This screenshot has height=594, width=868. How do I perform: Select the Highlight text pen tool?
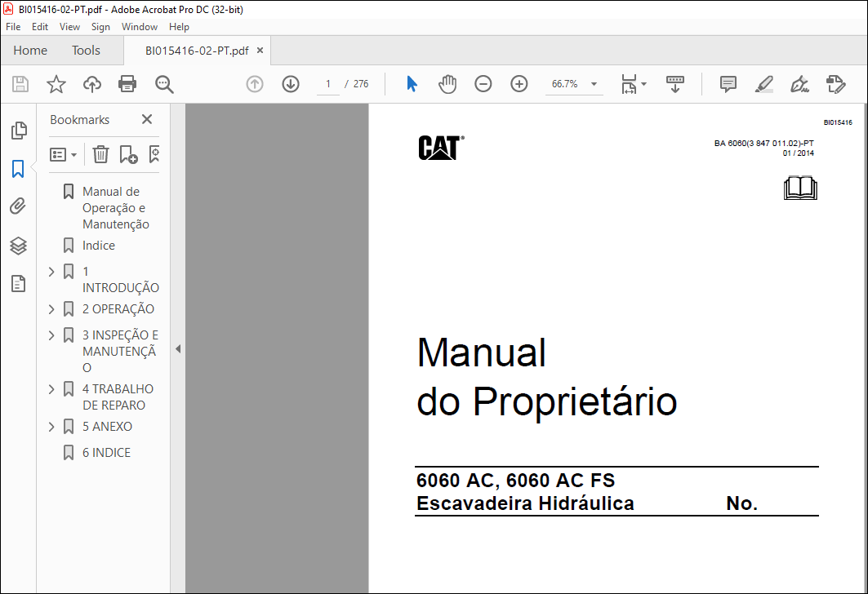click(x=764, y=84)
